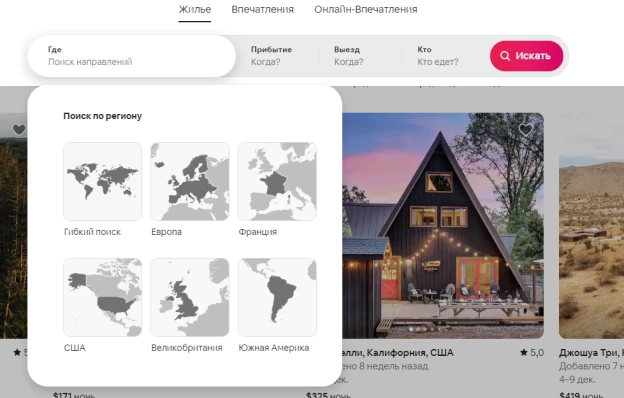Viewport: 624px width, 398px height.
Task: Pick the Франция map tile
Action: tap(277, 181)
